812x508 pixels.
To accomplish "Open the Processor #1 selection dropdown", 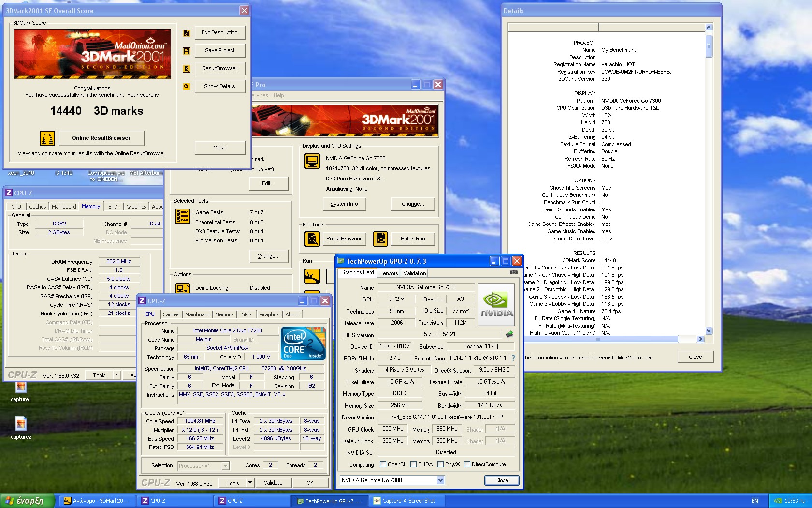I will [x=225, y=466].
